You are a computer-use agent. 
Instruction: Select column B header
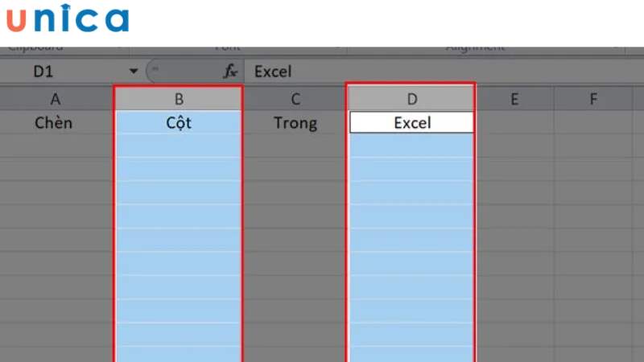point(179,99)
